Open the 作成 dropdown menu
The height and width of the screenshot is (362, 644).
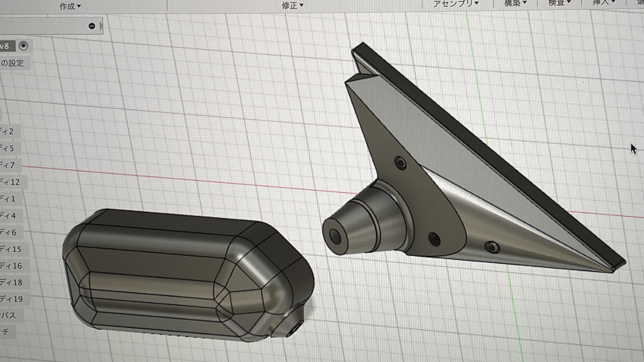(x=70, y=6)
